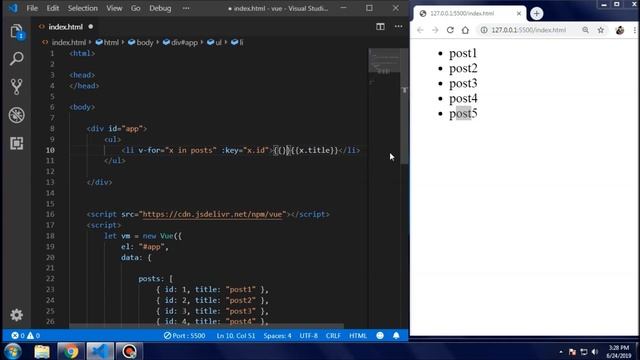Click line number 18 in the gutter

(x=50, y=236)
